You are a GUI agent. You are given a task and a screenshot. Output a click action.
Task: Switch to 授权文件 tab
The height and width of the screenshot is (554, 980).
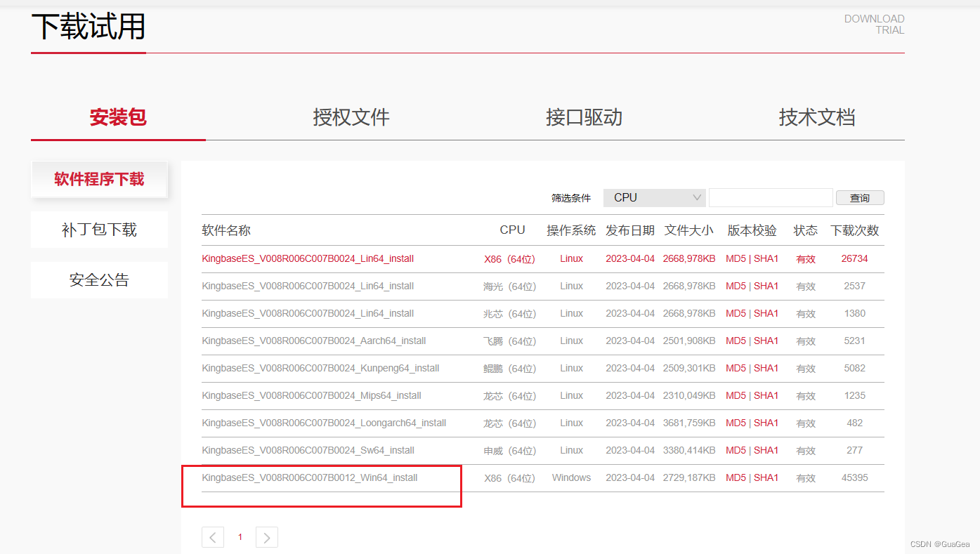[x=351, y=117]
